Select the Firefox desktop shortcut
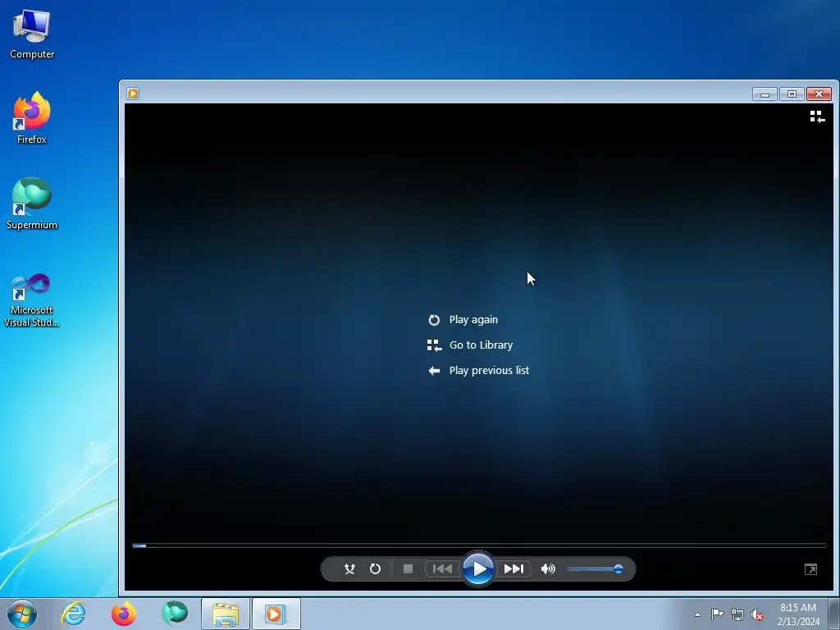 32,118
